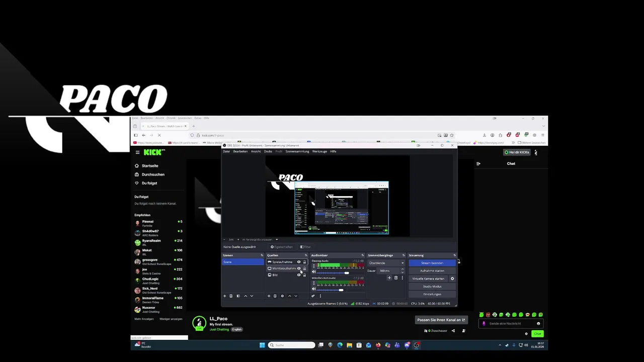
Task: Toggle lock on Spielaufnahme source
Action: tap(304, 262)
